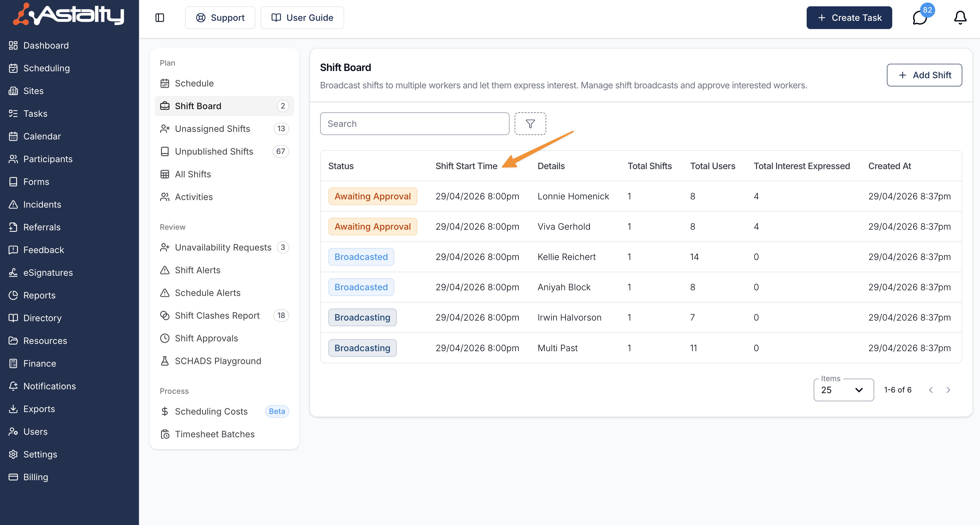Click Viva Gerhold in Details column
980x525 pixels.
point(564,227)
